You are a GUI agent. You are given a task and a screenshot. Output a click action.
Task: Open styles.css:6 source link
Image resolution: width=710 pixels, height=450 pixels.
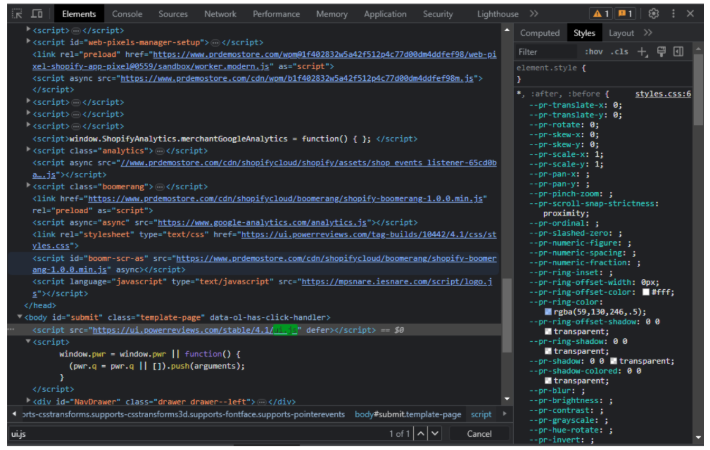coord(663,94)
